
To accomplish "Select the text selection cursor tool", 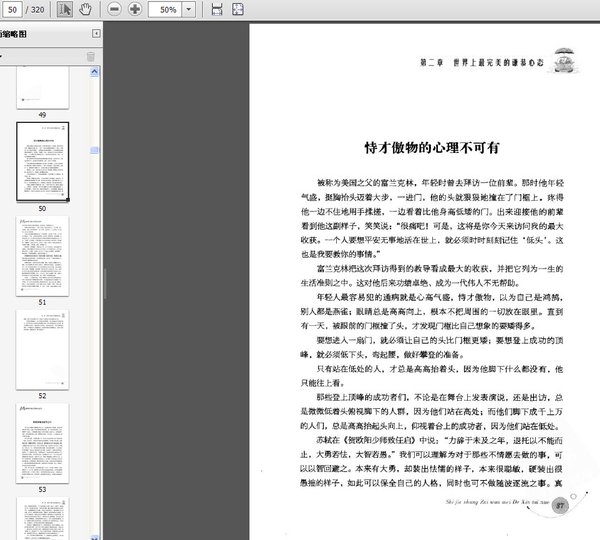I will pos(65,9).
